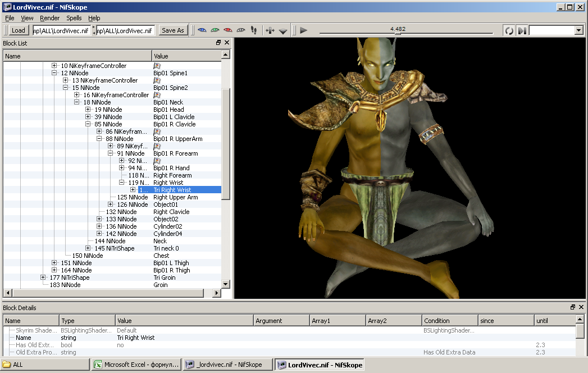Float the Block List panel
The height and width of the screenshot is (373, 588).
pos(218,43)
